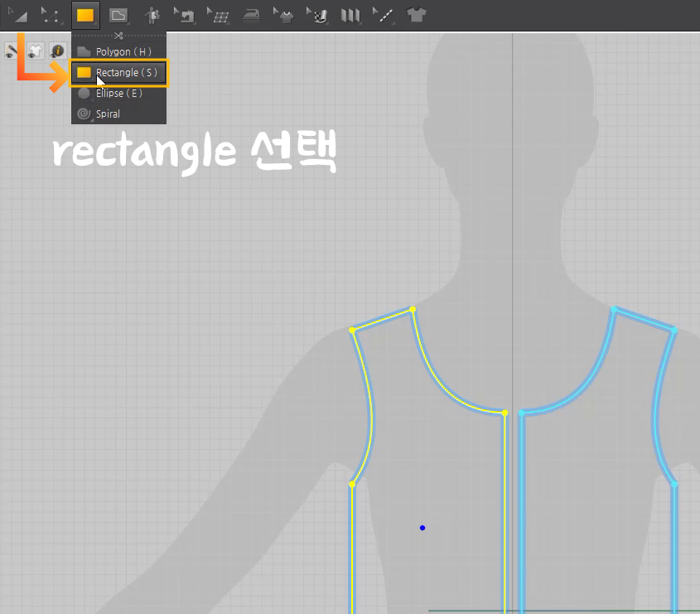Toggle the show garment shirt eye icon
This screenshot has width=700, height=614.
point(35,51)
